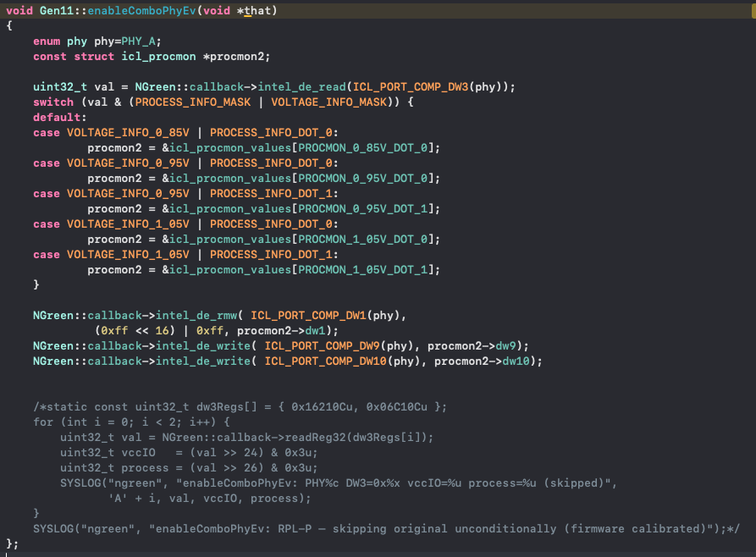Click the dw9 member in write call
The image size is (756, 557).
click(505, 345)
